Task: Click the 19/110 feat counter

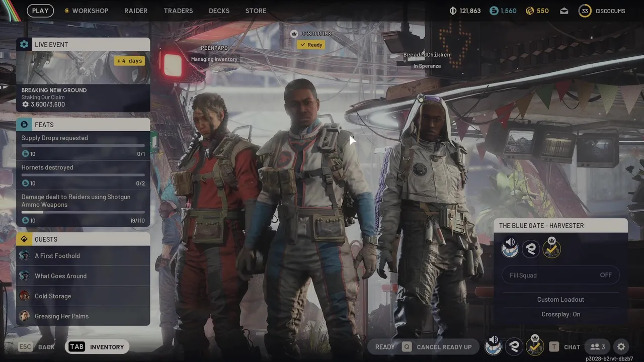Action: pos(137,220)
